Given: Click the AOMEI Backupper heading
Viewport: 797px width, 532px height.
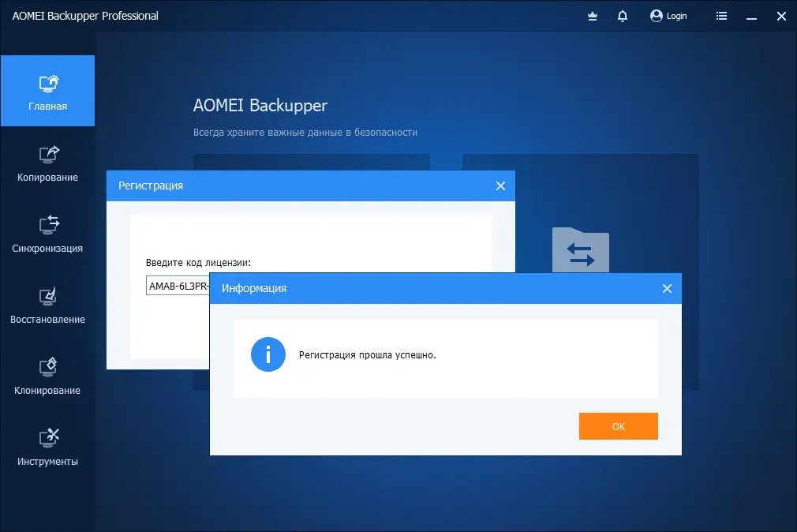Looking at the screenshot, I should coord(260,105).
